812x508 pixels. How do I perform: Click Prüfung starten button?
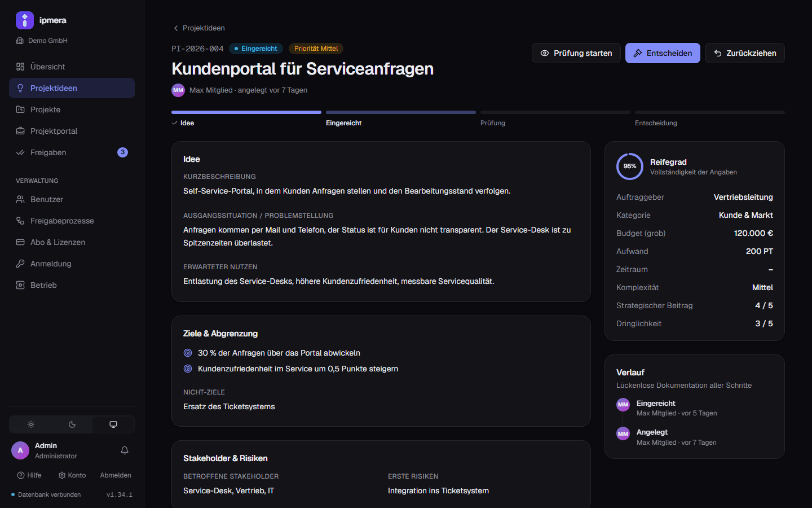click(576, 53)
